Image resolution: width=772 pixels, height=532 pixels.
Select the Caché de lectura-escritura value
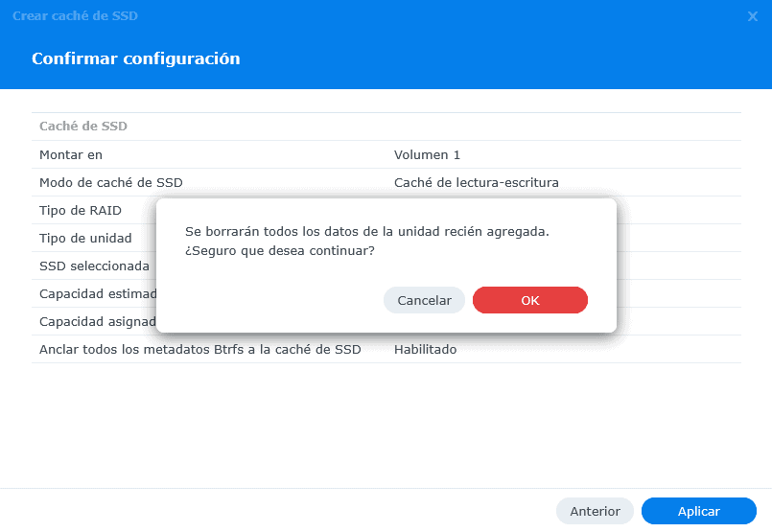476,182
